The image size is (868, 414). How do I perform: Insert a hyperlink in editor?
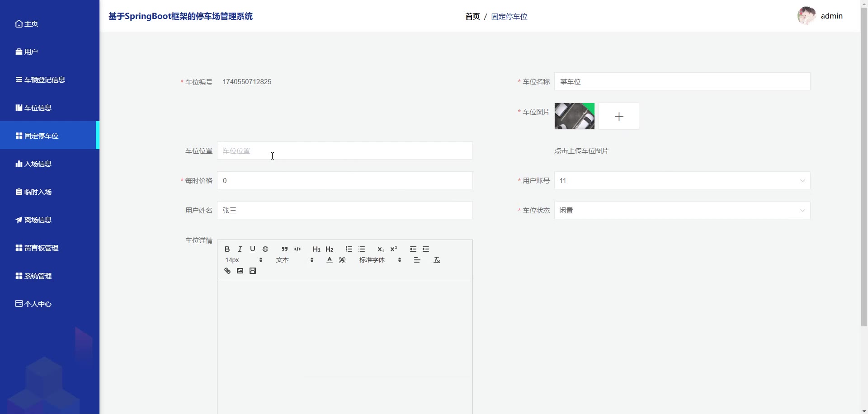coord(227,271)
